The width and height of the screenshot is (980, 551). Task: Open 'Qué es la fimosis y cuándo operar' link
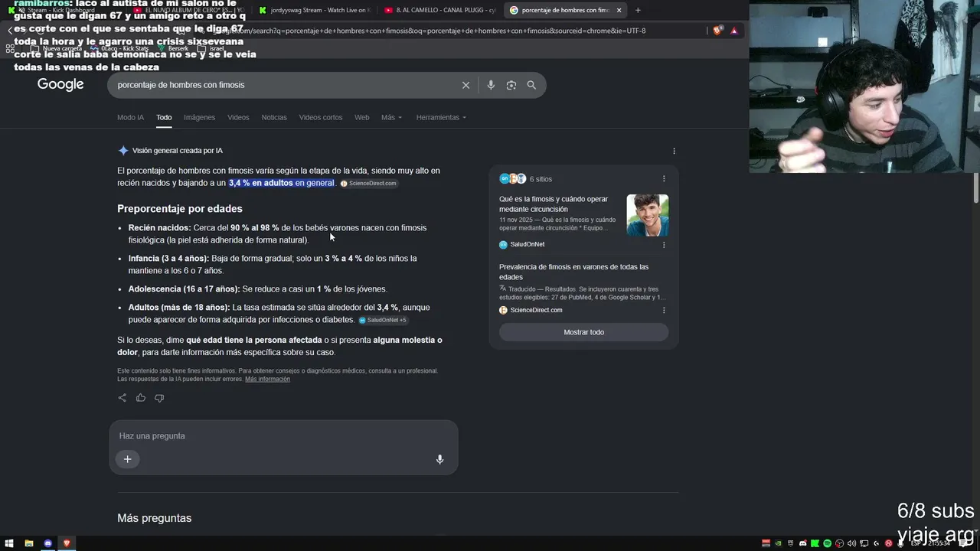pos(554,204)
